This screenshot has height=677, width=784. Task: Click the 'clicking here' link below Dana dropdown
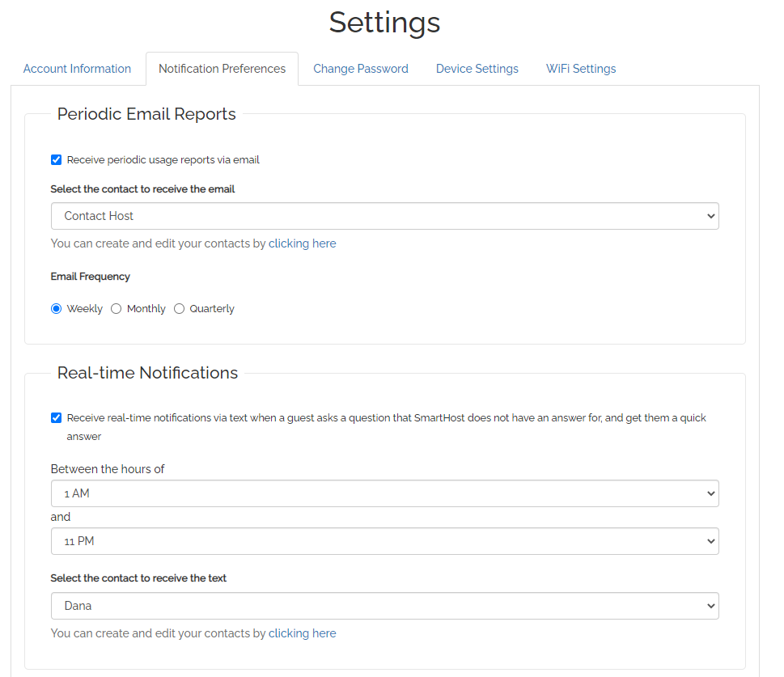click(302, 633)
